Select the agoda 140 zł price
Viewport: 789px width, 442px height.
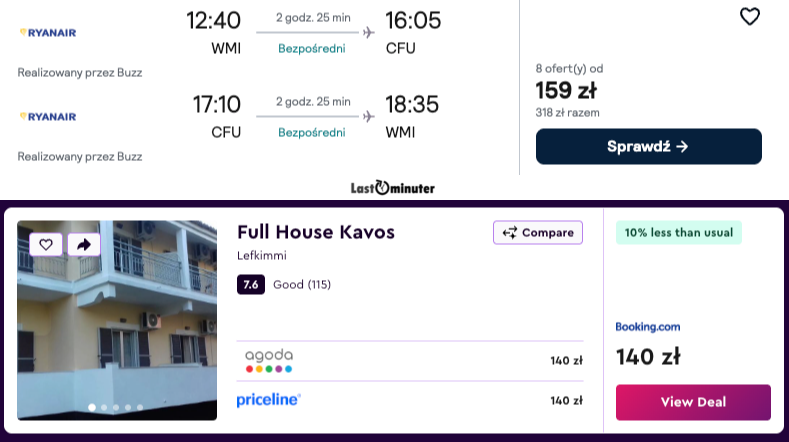(566, 361)
